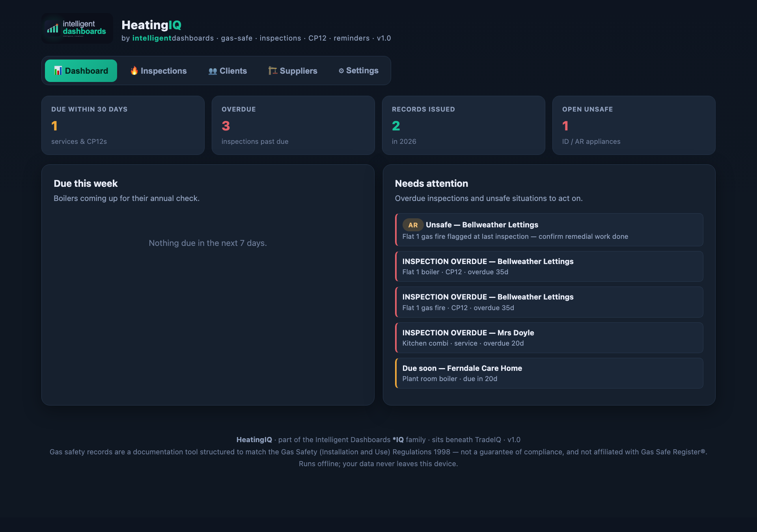The height and width of the screenshot is (532, 757).
Task: Click the overdue count number 3
Action: [226, 126]
